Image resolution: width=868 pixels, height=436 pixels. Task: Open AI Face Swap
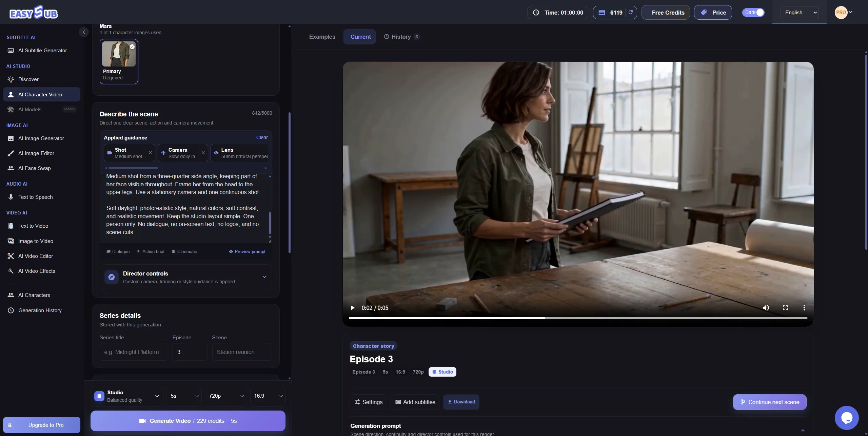[42, 168]
